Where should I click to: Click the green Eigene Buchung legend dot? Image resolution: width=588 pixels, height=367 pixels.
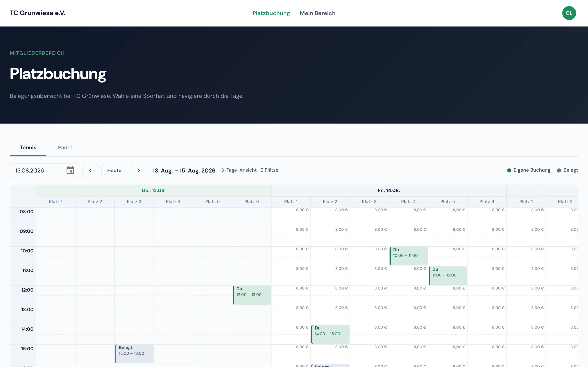coord(509,170)
